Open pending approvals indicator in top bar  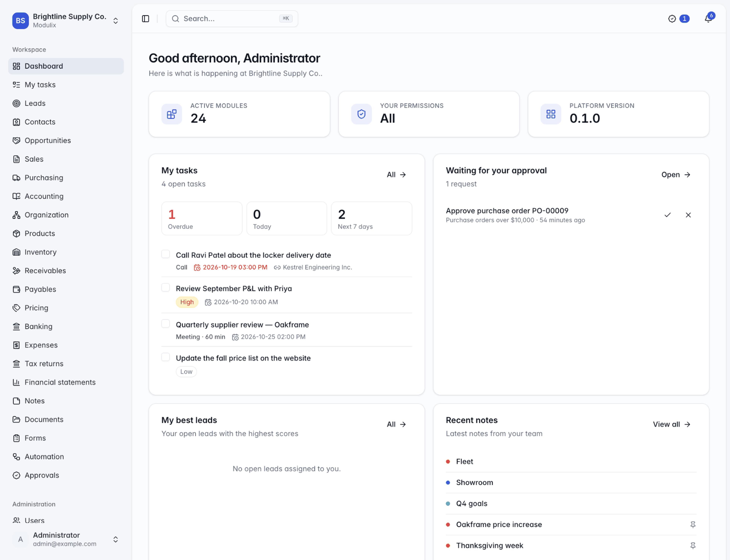pos(679,19)
